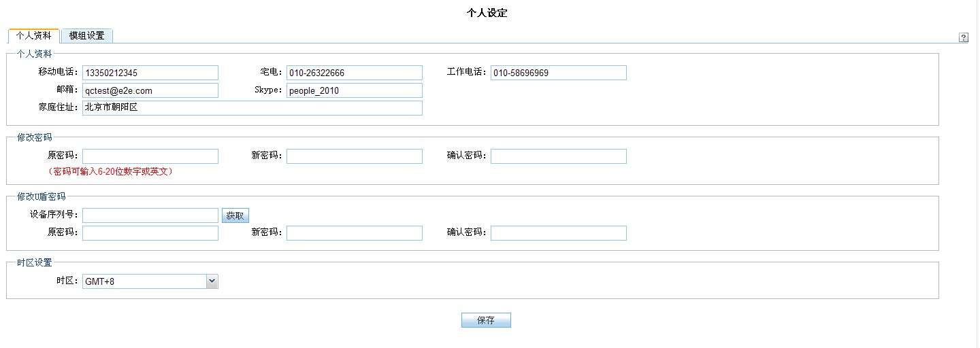Click the 设备序列号 input field
This screenshot has width=980, height=348.
coord(150,215)
